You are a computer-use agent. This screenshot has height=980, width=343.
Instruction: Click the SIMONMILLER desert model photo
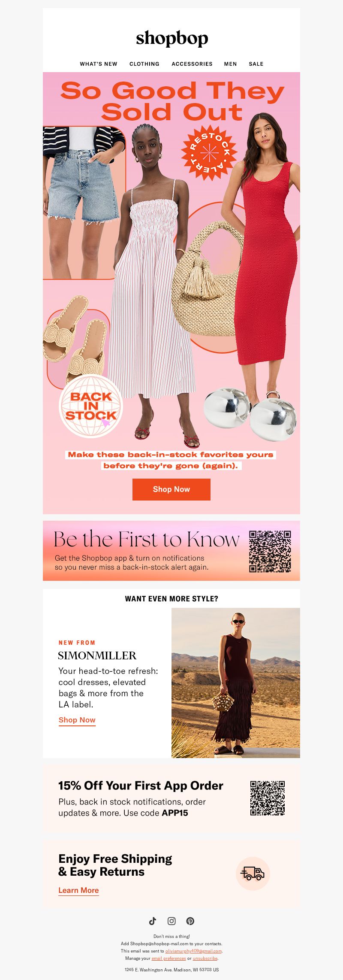point(236,683)
